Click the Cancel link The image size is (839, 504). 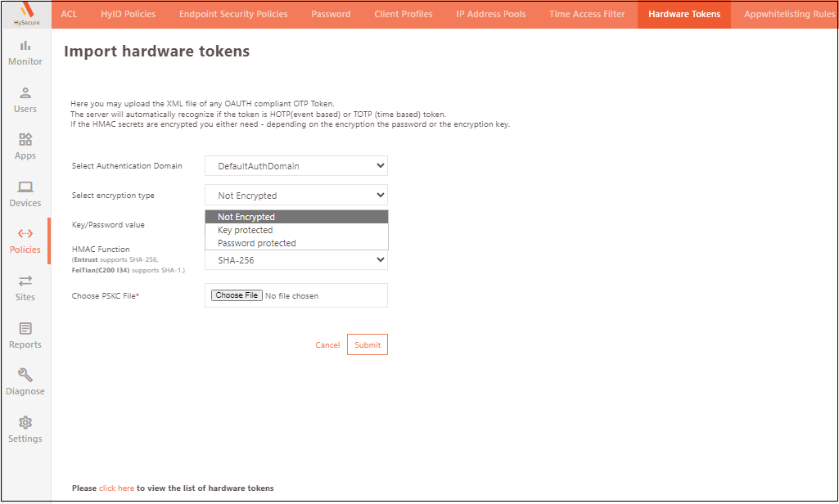pyautogui.click(x=327, y=345)
